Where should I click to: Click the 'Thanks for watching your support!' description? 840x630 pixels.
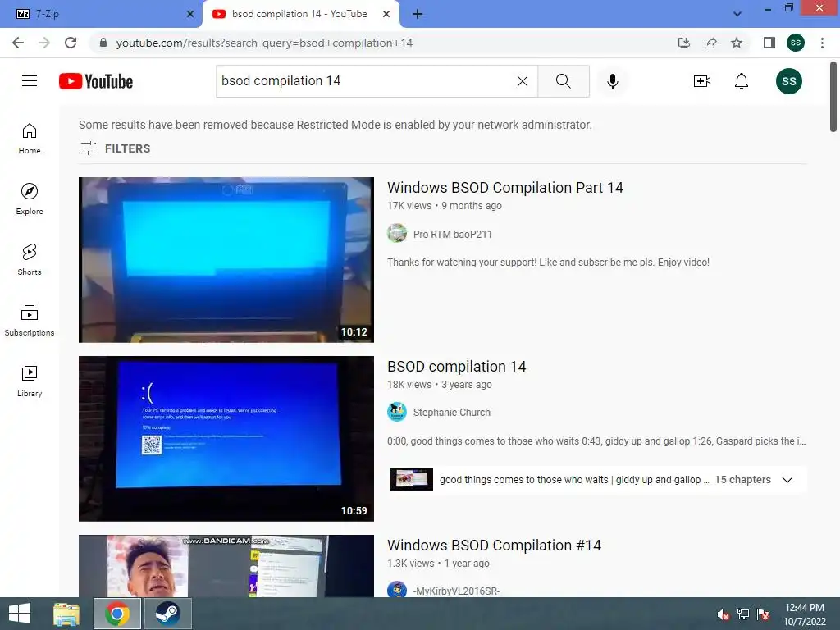point(548,262)
